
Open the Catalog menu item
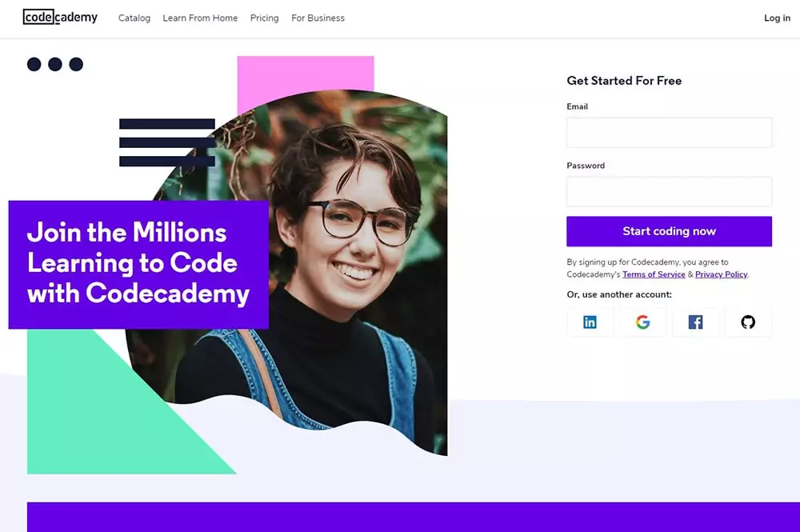(x=134, y=18)
